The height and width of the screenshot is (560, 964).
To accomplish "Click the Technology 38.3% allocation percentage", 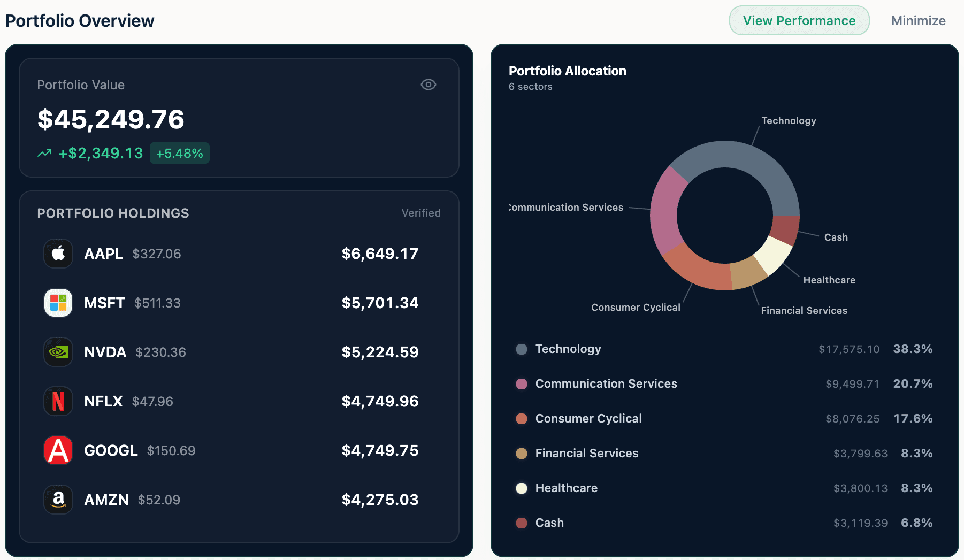I will (913, 349).
